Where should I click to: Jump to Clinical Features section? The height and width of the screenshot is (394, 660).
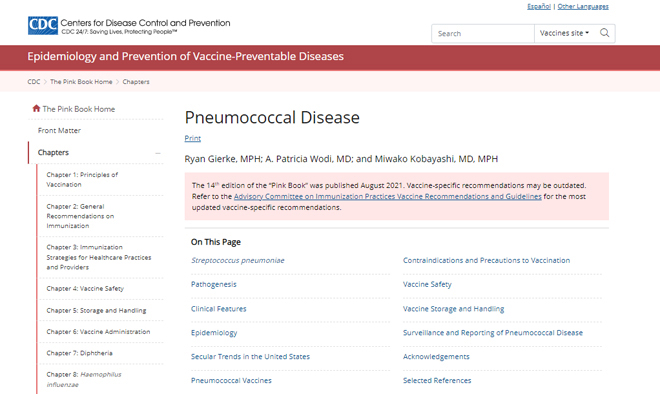218,309
